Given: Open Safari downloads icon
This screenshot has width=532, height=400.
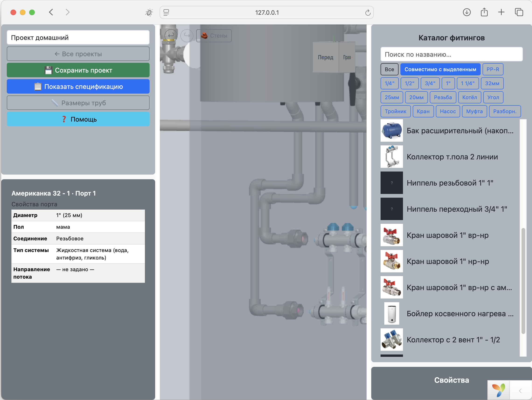Looking at the screenshot, I should point(467,12).
